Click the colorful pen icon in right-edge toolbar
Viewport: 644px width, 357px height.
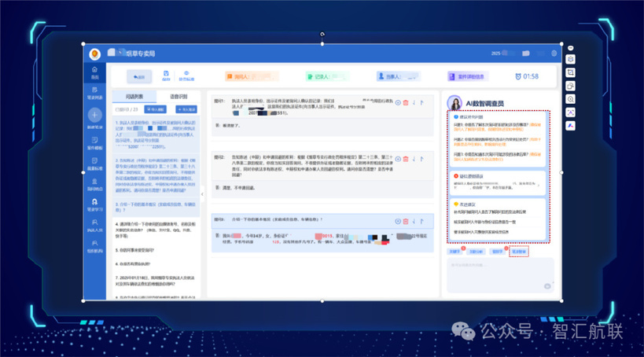pos(570,126)
